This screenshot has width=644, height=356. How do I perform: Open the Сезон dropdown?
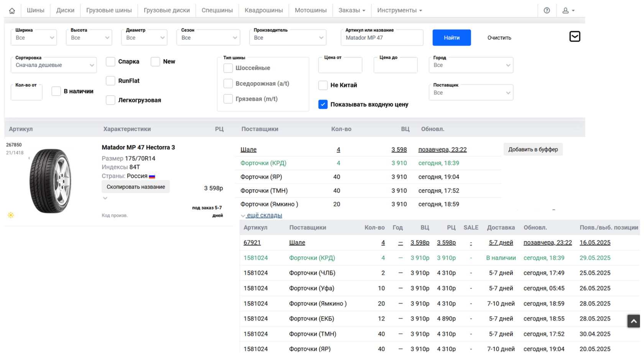click(x=208, y=38)
